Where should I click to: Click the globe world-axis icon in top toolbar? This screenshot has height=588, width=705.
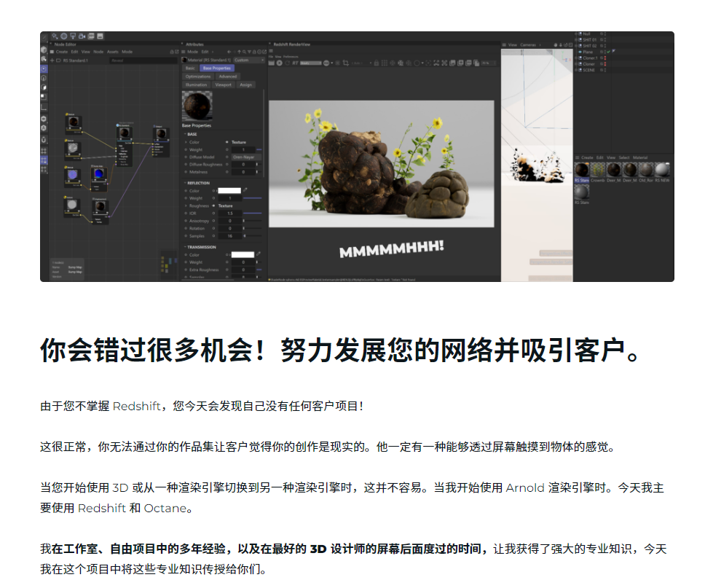64,36
